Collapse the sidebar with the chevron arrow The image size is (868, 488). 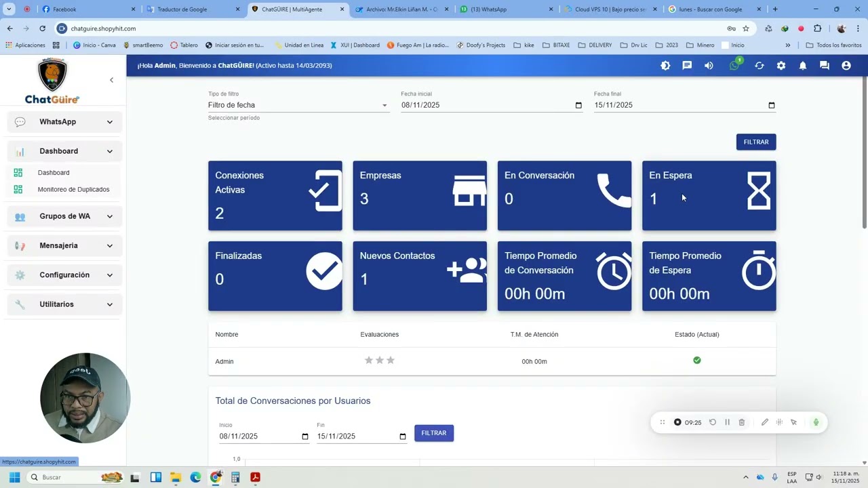112,80
